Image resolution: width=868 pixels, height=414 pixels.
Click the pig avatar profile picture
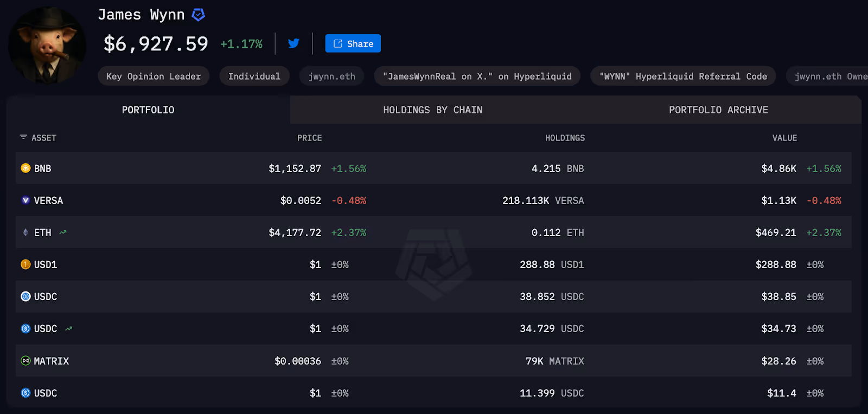(x=47, y=45)
